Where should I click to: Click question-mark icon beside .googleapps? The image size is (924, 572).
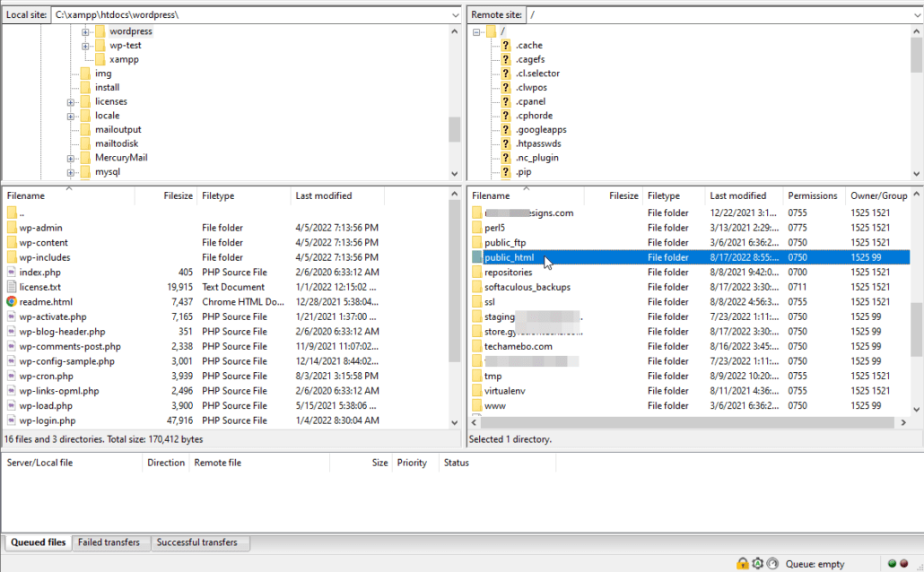coord(506,130)
